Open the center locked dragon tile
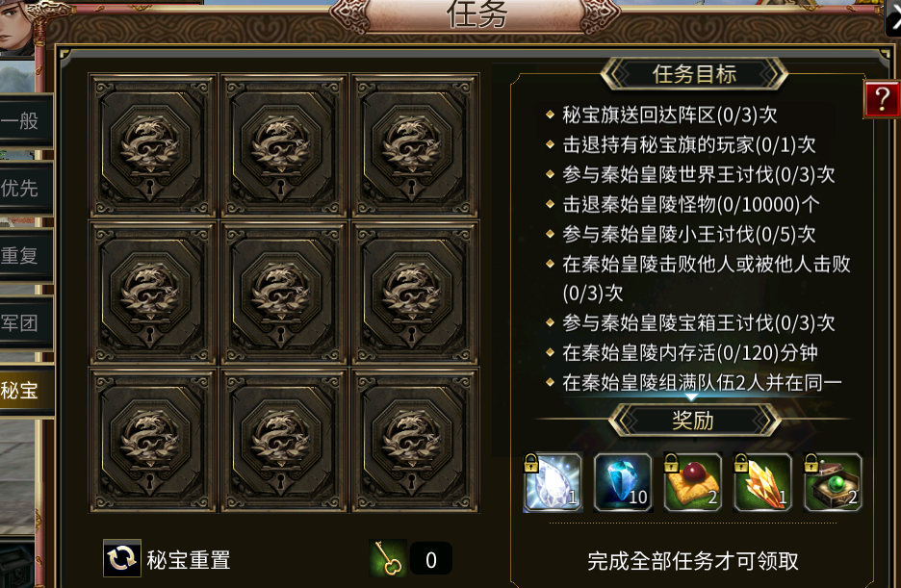 (283, 294)
